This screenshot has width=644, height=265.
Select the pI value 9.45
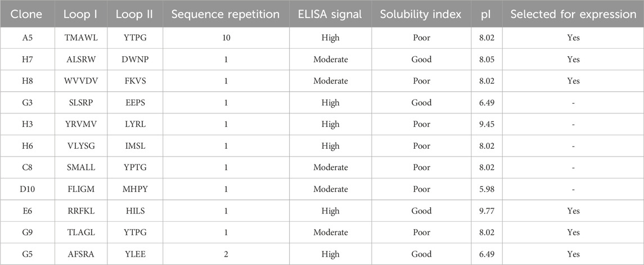coord(487,124)
